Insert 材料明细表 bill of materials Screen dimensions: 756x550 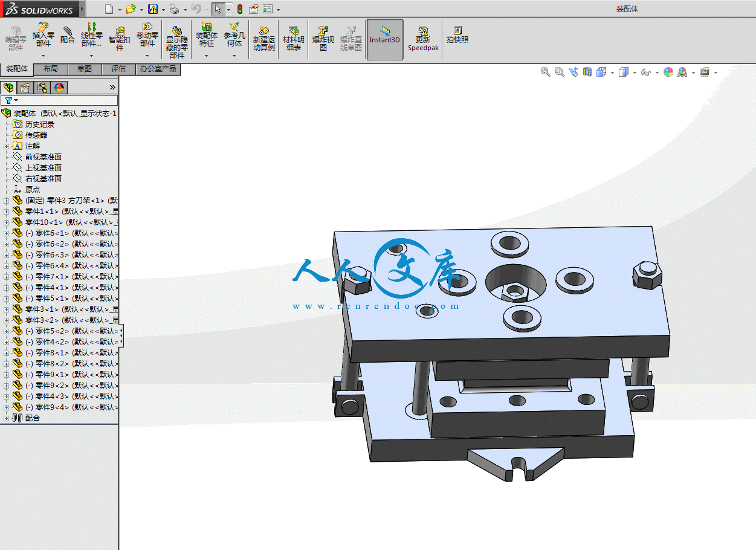pyautogui.click(x=294, y=38)
